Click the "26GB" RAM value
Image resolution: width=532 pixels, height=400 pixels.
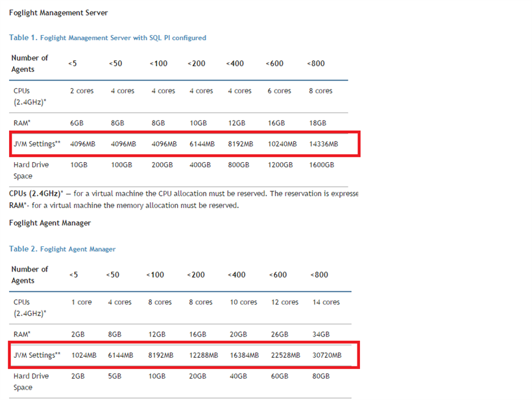(280, 335)
